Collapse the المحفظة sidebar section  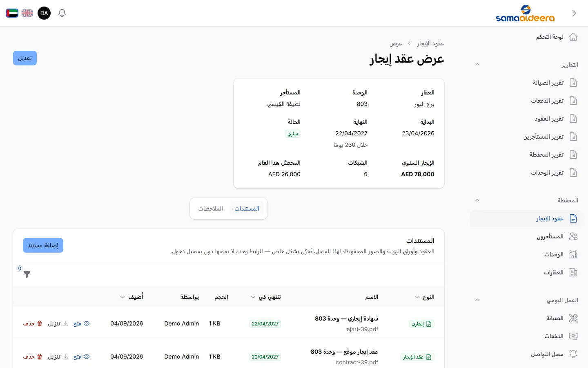(x=477, y=200)
